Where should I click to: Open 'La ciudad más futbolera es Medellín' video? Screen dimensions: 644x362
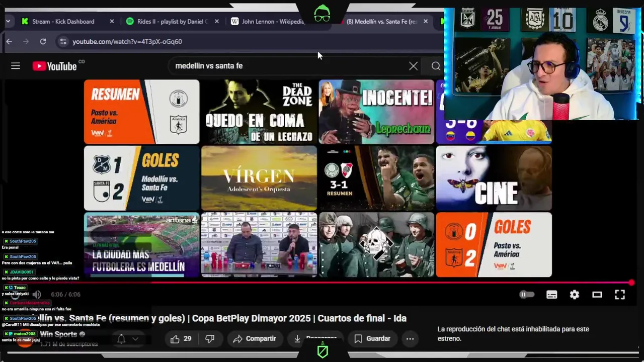tap(142, 244)
